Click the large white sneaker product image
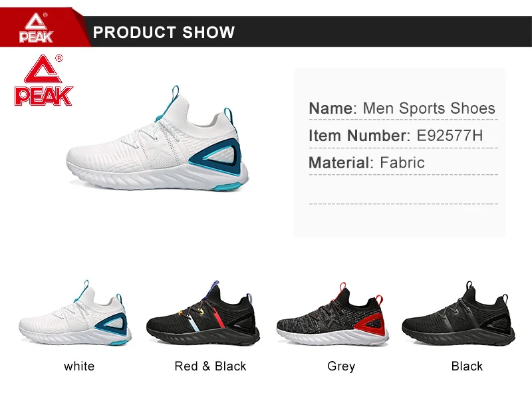 (x=158, y=138)
